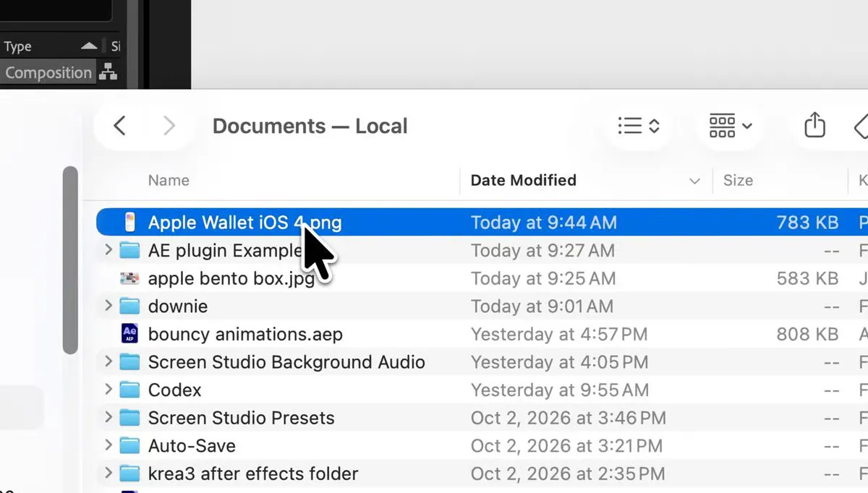868x493 pixels.
Task: Click the Today at 9:27 AM date cell
Action: [x=542, y=250]
